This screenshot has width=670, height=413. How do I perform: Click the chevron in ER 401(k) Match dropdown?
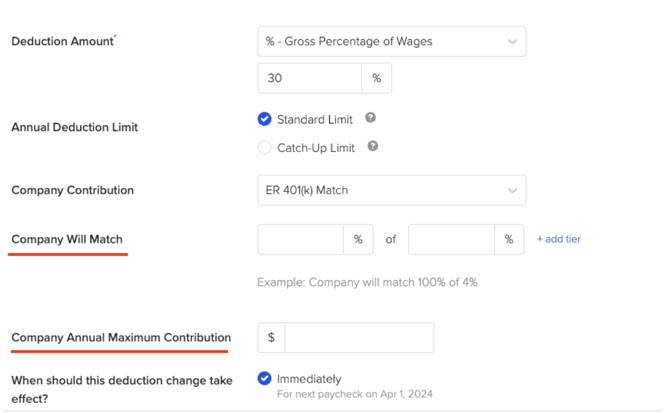pos(512,190)
